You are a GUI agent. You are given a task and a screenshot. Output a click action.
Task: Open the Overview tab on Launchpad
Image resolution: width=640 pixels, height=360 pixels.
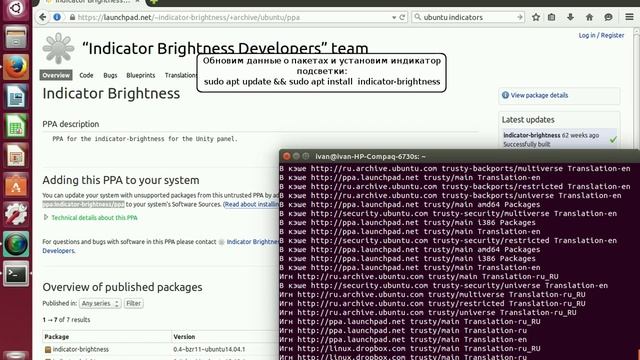pyautogui.click(x=56, y=75)
